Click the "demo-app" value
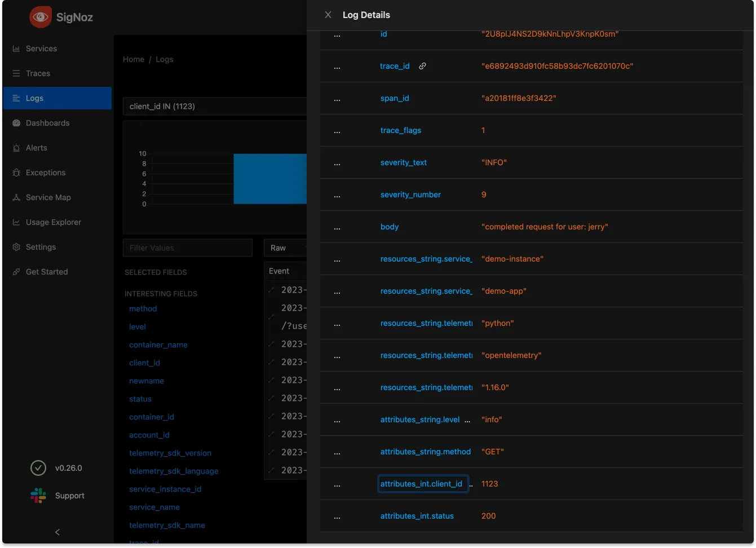 (x=504, y=291)
